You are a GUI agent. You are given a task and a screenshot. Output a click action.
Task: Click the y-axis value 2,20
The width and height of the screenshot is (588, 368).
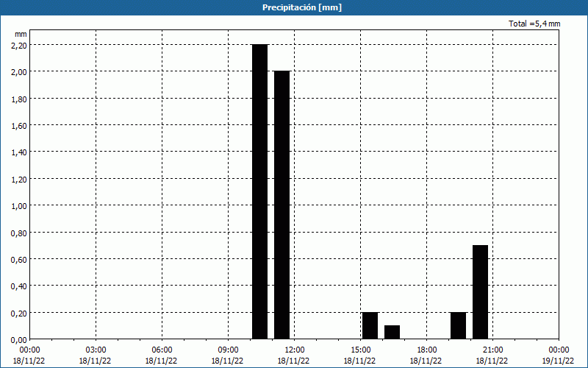pyautogui.click(x=19, y=45)
